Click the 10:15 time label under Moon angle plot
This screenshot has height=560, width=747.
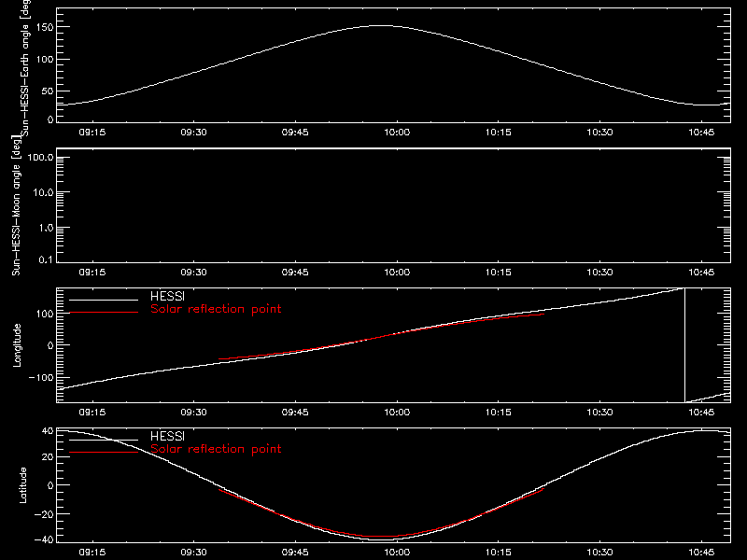coord(499,273)
